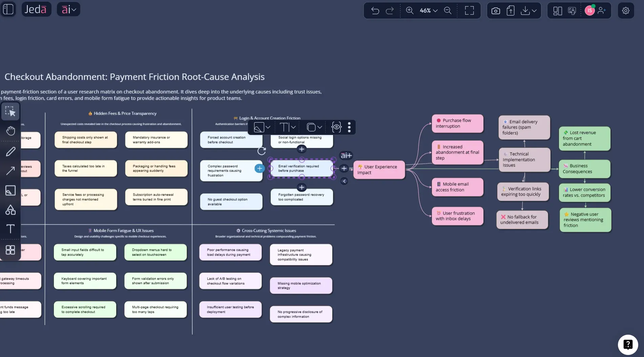Pick the Connector arrow tool
Screen dimensions: 644x357
tap(11, 171)
